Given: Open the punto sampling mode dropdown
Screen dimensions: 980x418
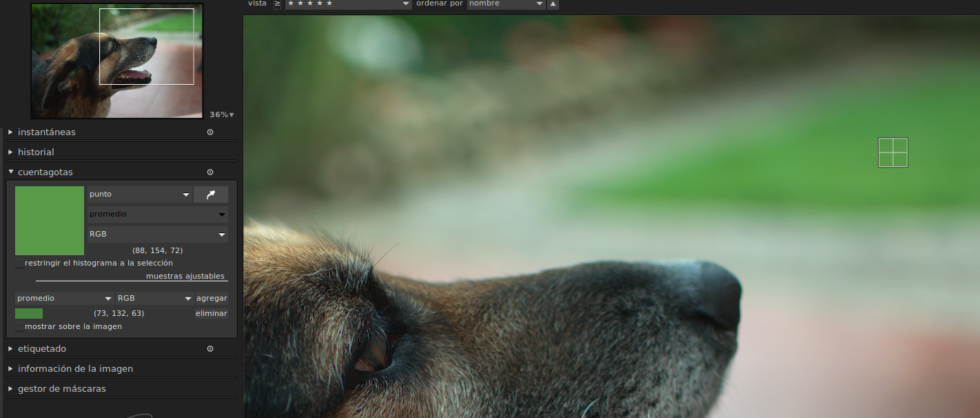Looking at the screenshot, I should 139,195.
